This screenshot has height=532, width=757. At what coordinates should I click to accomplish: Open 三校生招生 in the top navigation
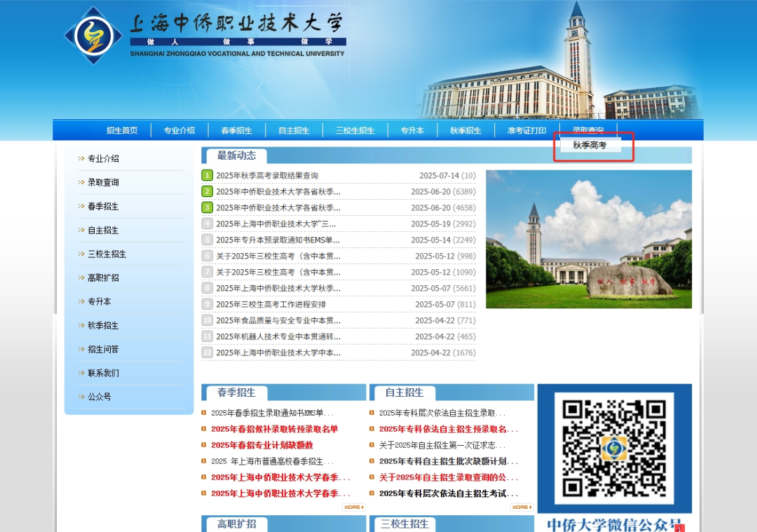355,130
